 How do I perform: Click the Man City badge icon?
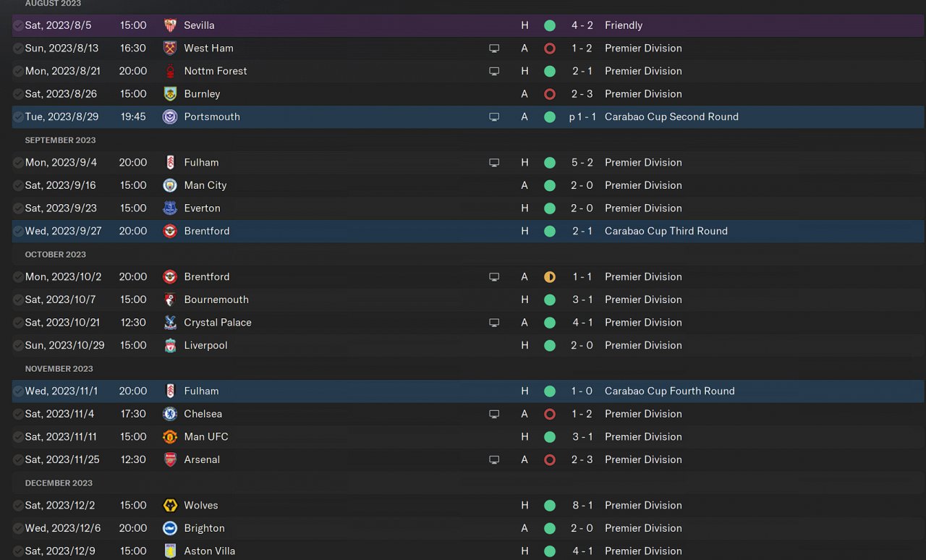pyautogui.click(x=170, y=185)
